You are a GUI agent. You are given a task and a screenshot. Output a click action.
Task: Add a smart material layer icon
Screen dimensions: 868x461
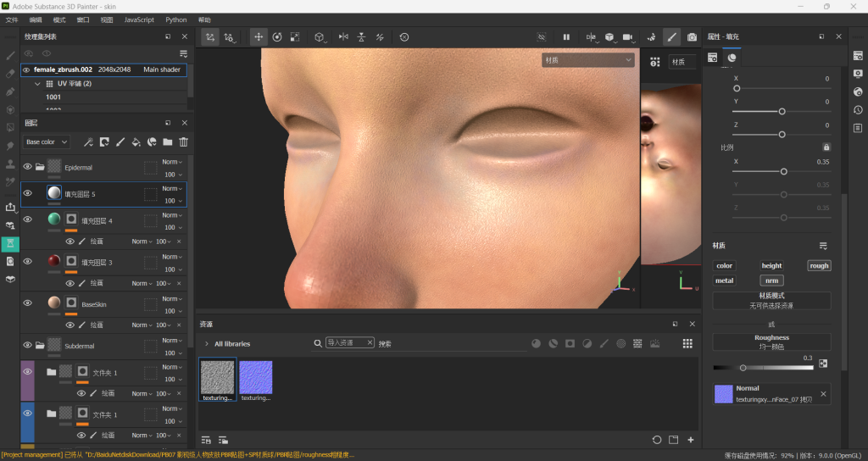tap(152, 142)
